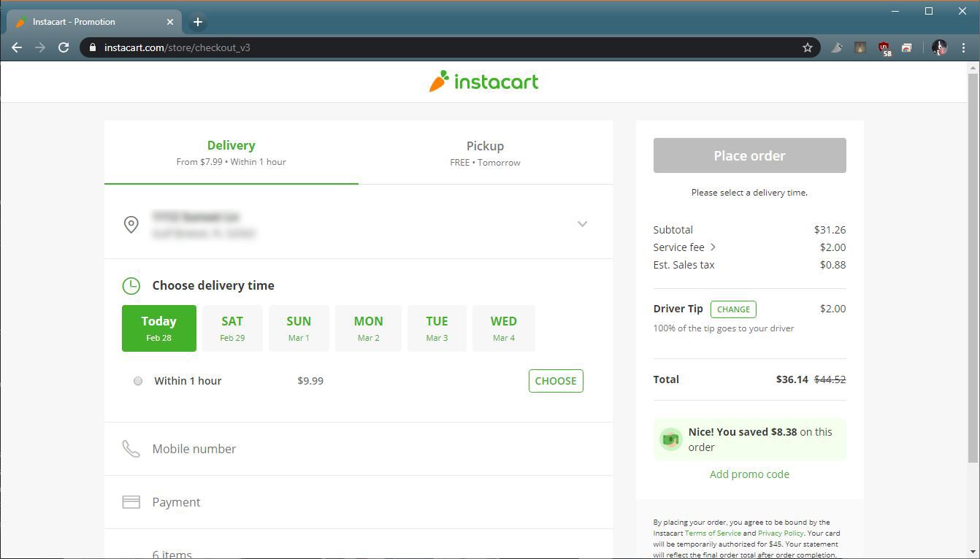Click the strikethrough $44.52 price
Viewport: 980px width, 559px height.
(x=830, y=379)
